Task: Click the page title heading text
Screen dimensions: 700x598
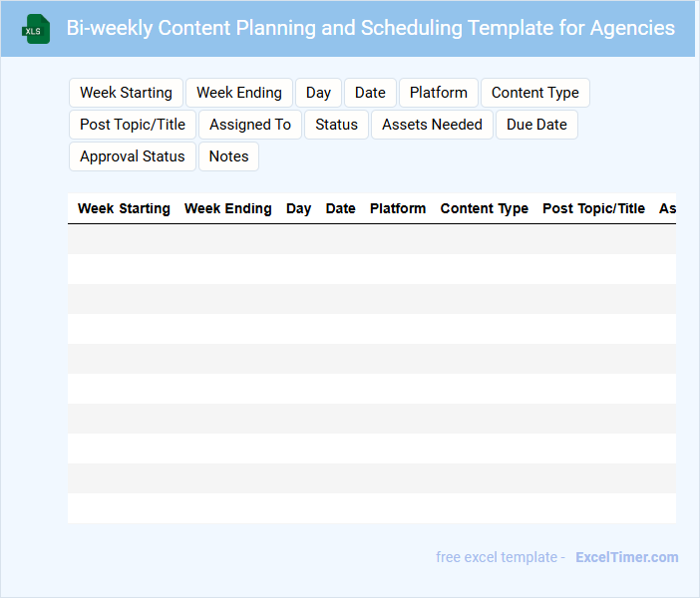Action: [370, 28]
